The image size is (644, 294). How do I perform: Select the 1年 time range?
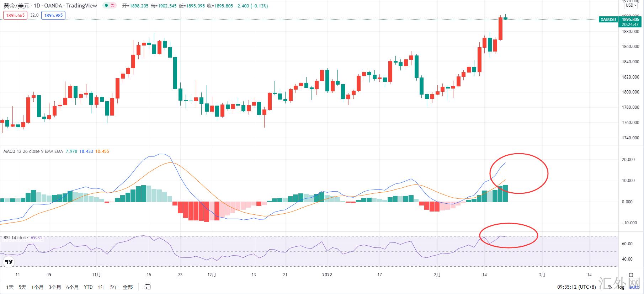click(x=101, y=287)
